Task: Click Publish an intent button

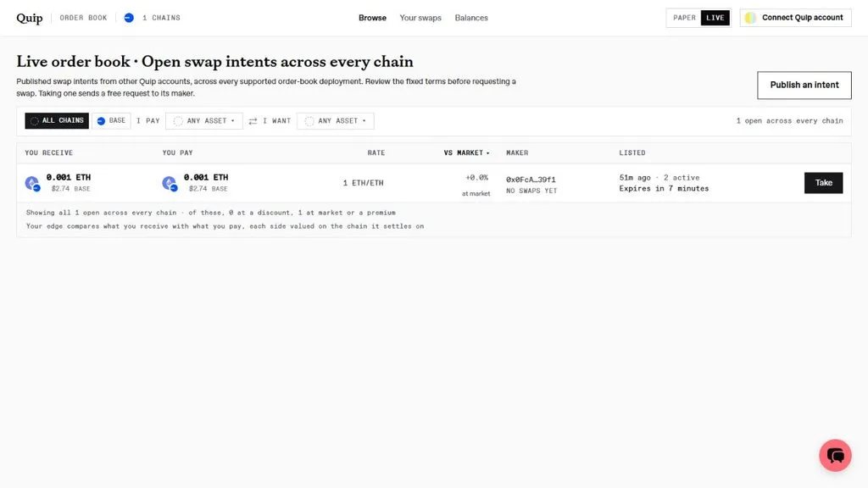Action: point(804,86)
